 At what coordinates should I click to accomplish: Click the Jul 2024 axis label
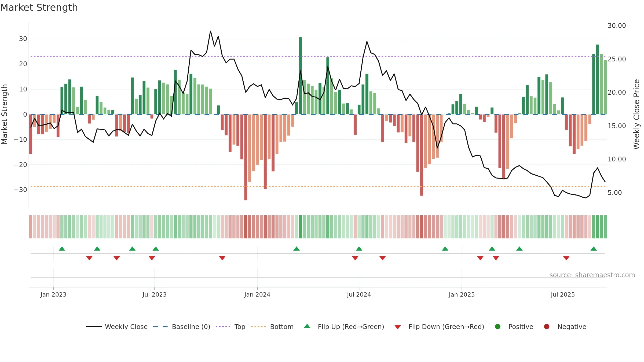[359, 294]
